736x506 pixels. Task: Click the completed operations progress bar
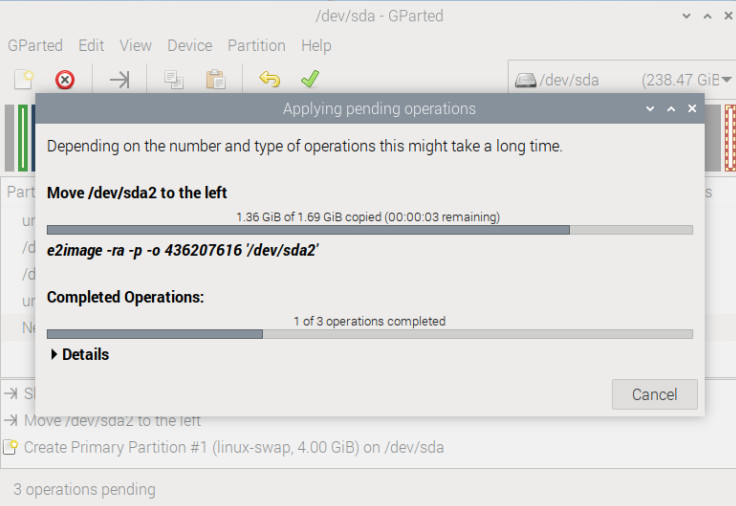click(370, 334)
